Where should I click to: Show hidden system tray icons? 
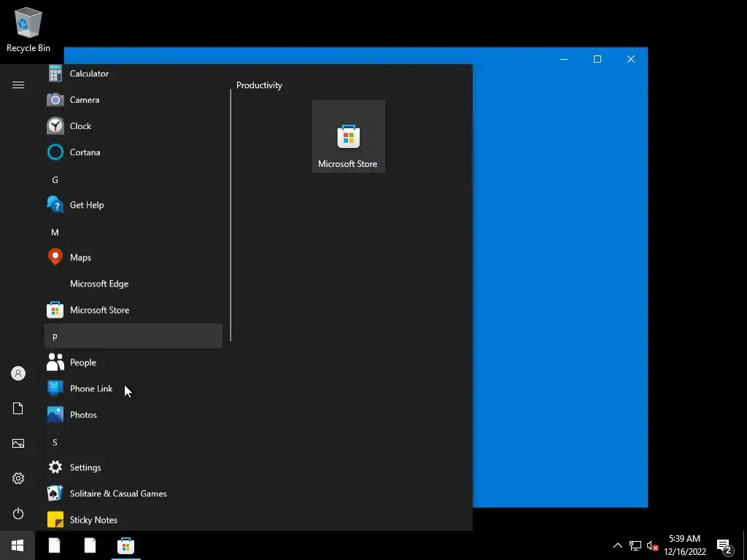pyautogui.click(x=617, y=545)
